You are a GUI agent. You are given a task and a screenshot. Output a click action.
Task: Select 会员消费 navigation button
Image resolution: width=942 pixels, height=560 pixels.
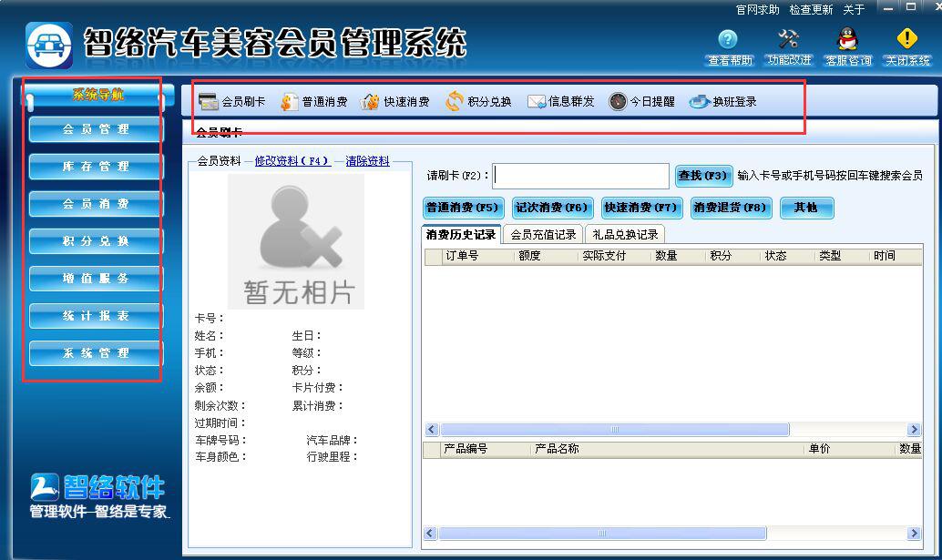97,203
